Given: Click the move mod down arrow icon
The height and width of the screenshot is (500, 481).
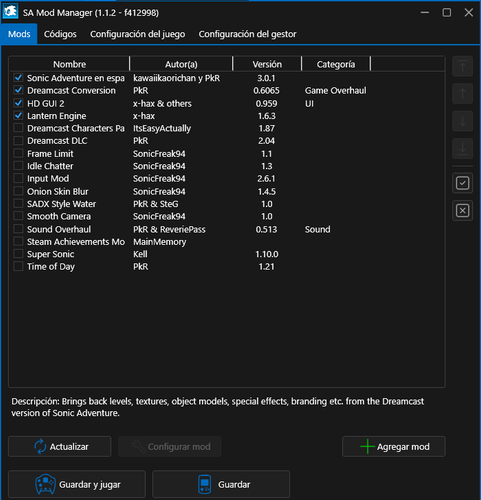Looking at the screenshot, I should point(462,121).
